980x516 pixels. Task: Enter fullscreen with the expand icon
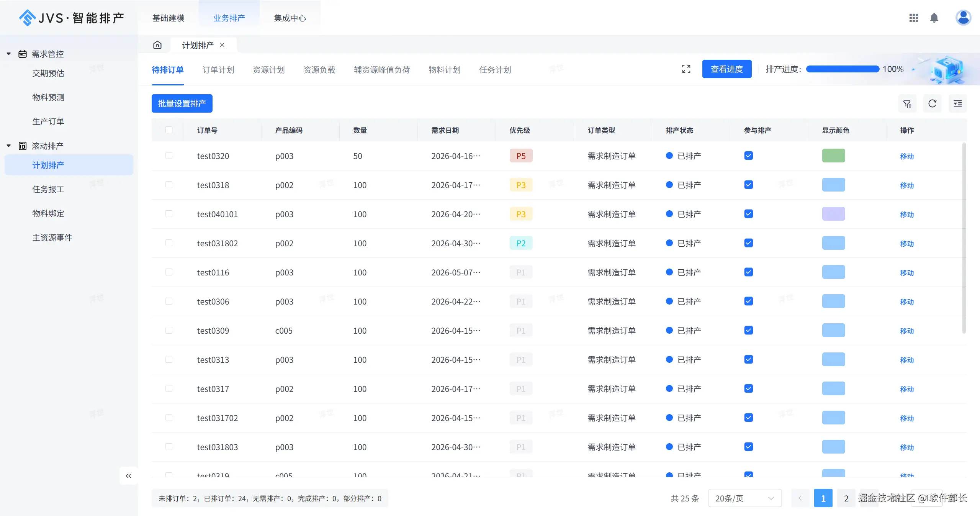(686, 69)
